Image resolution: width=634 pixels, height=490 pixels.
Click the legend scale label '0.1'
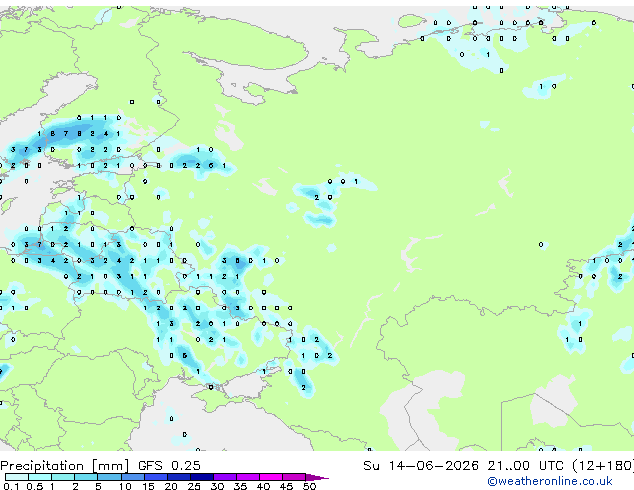(x=11, y=486)
